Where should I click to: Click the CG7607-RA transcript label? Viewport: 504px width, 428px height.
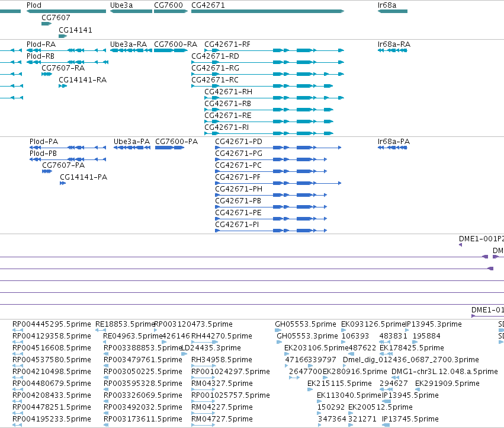coord(63,68)
